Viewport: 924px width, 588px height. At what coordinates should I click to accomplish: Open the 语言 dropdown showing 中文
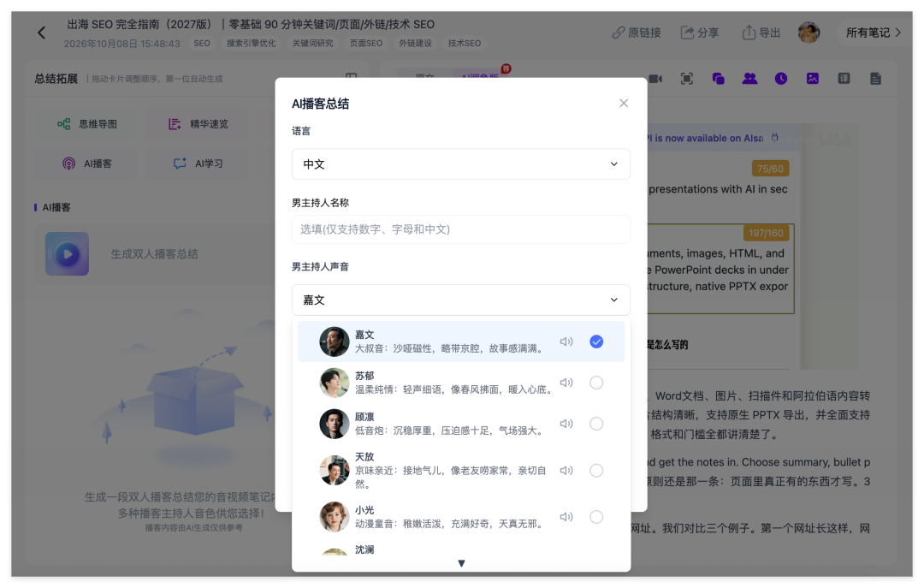[461, 164]
